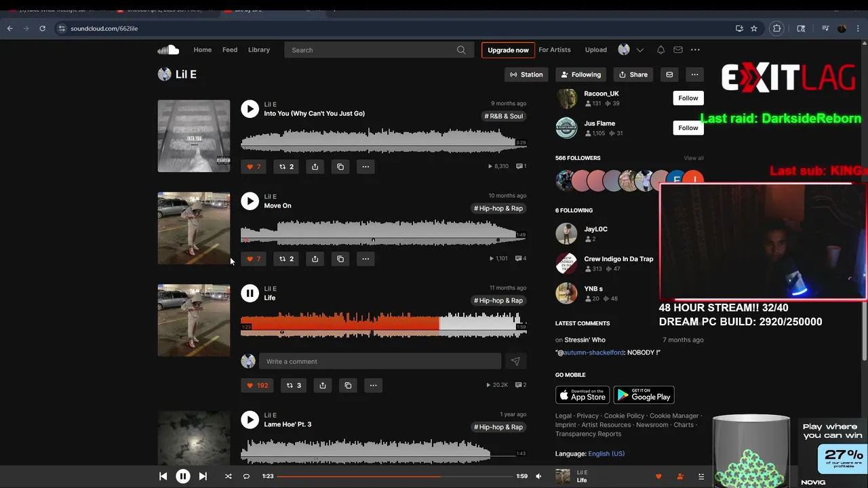Open JayLOC profile in following list

click(x=596, y=229)
